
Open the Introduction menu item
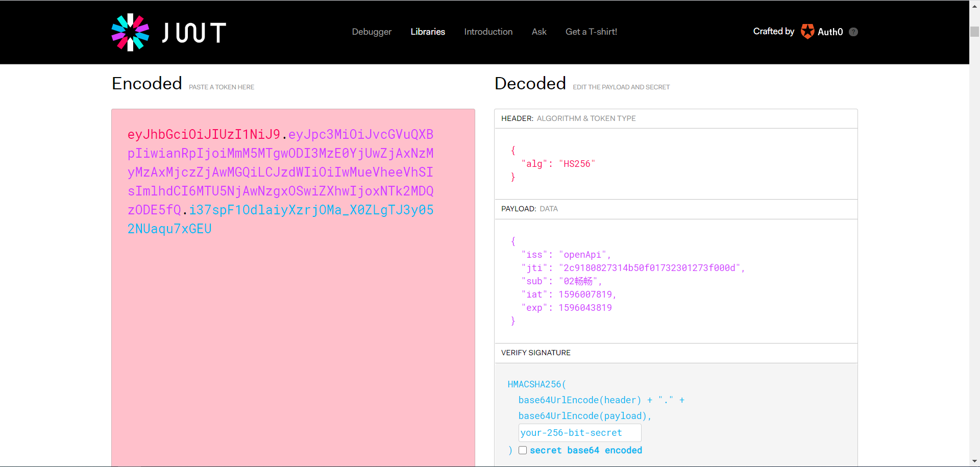pyautogui.click(x=488, y=32)
